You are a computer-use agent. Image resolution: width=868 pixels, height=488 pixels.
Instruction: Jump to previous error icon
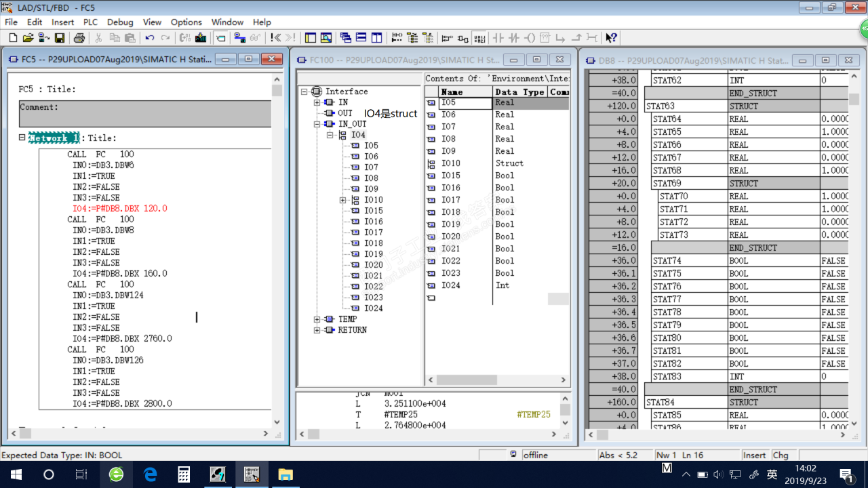click(275, 38)
